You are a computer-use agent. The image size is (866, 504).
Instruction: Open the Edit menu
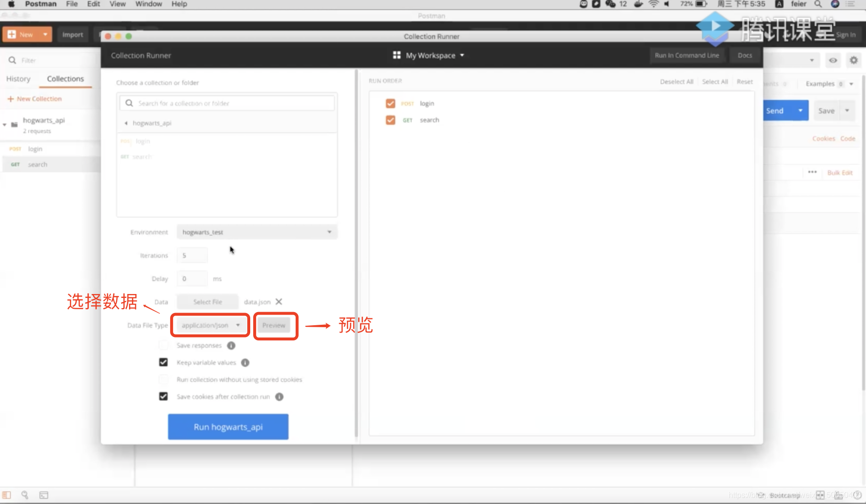point(93,4)
